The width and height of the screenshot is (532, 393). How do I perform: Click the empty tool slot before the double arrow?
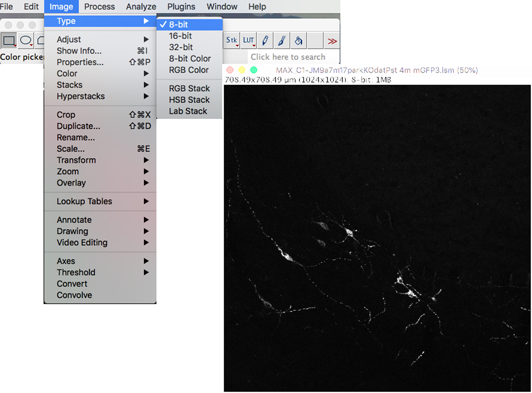coord(315,41)
